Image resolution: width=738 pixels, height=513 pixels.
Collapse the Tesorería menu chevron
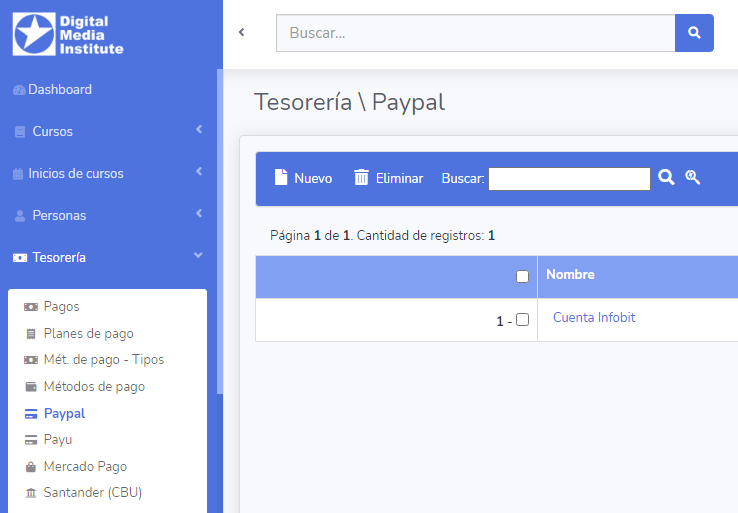pos(198,255)
